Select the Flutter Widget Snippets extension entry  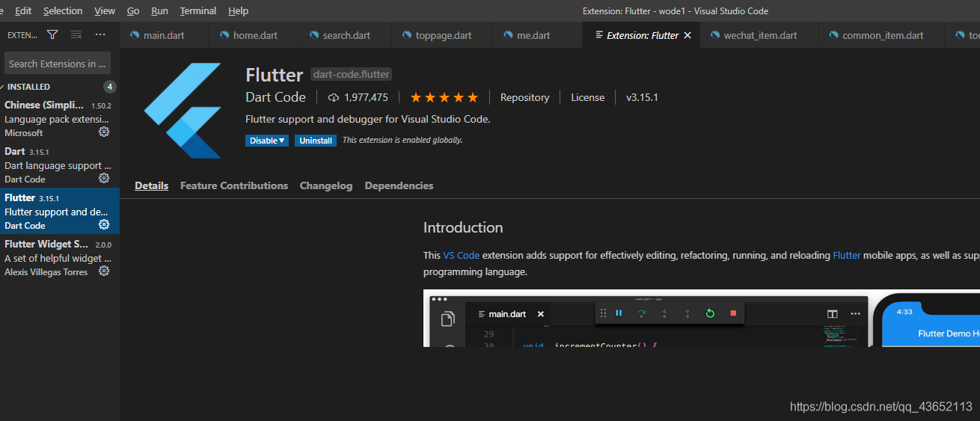pyautogui.click(x=60, y=257)
